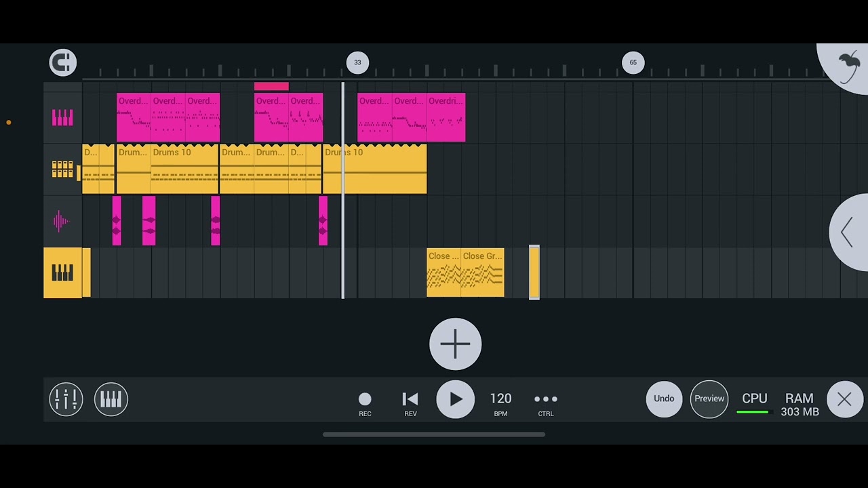The width and height of the screenshot is (868, 488).
Task: Toggle the snap magnet icon
Action: coord(63,62)
